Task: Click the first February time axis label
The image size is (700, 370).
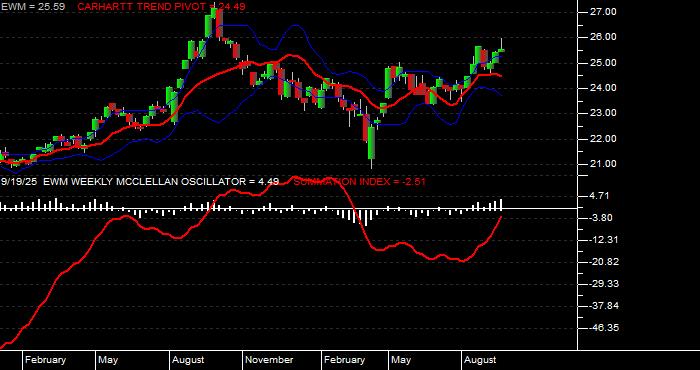Action: point(45,360)
